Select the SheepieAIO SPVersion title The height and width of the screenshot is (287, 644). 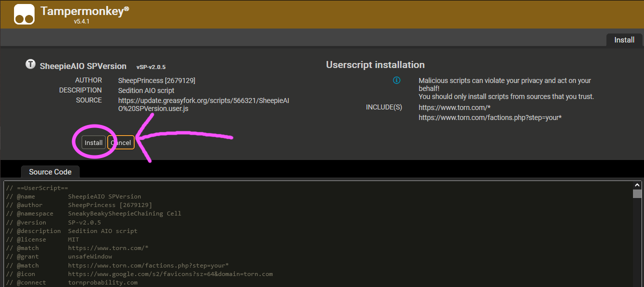(83, 66)
